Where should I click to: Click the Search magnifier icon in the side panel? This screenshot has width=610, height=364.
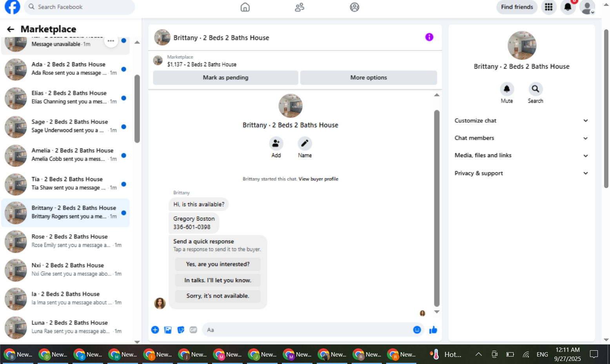tap(535, 89)
